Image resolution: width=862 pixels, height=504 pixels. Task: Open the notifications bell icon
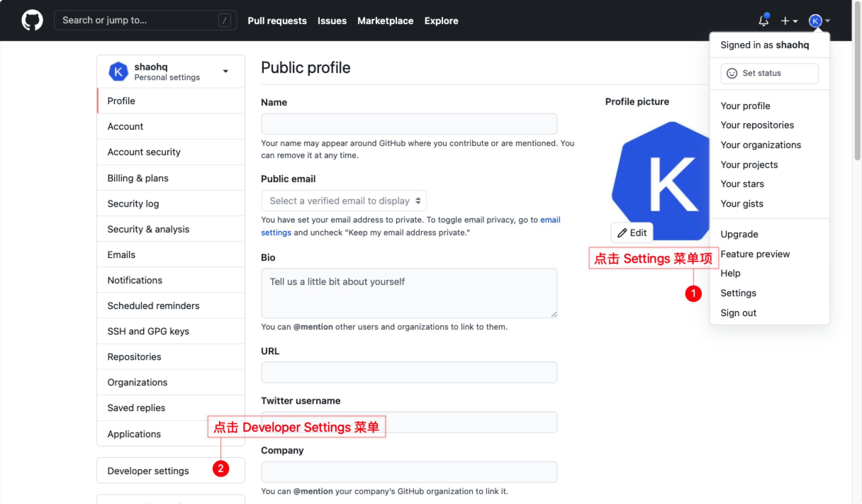click(763, 21)
